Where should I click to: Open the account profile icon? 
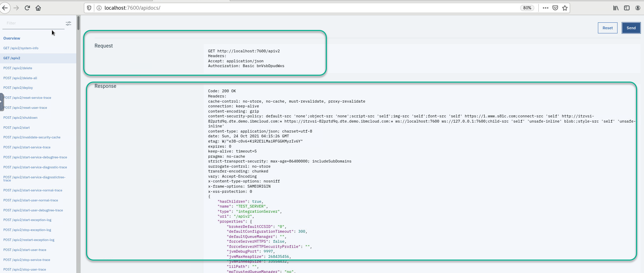tap(637, 8)
